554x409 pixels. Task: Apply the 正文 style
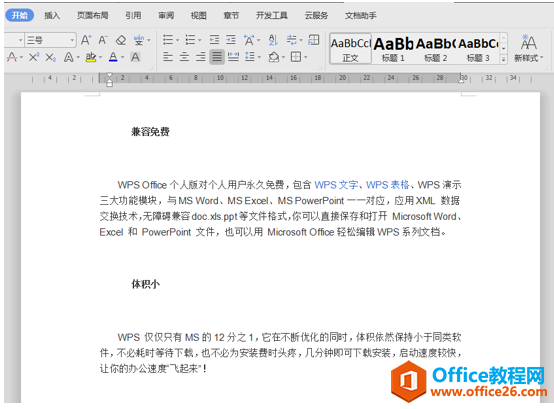click(350, 49)
